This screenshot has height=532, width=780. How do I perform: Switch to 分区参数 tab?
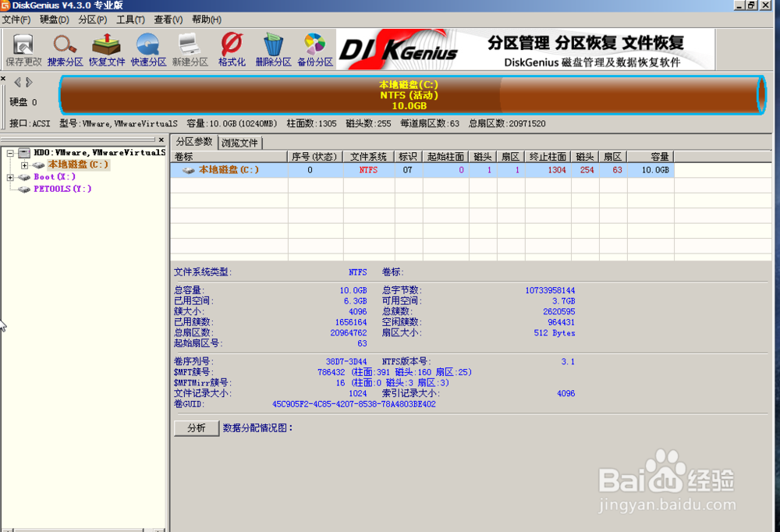194,142
